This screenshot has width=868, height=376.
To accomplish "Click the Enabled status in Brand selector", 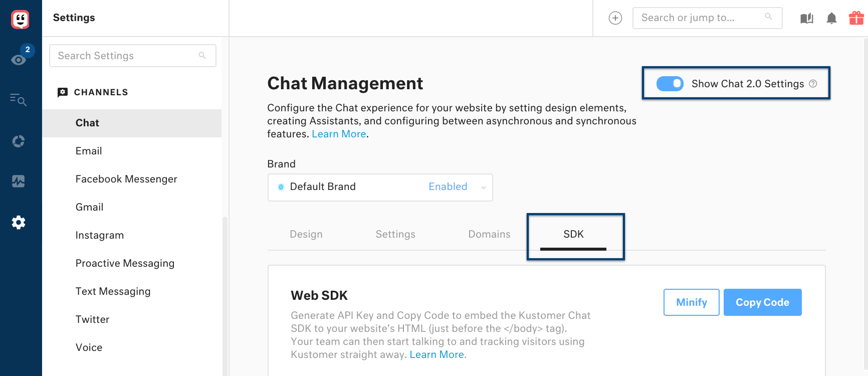I will (x=448, y=186).
